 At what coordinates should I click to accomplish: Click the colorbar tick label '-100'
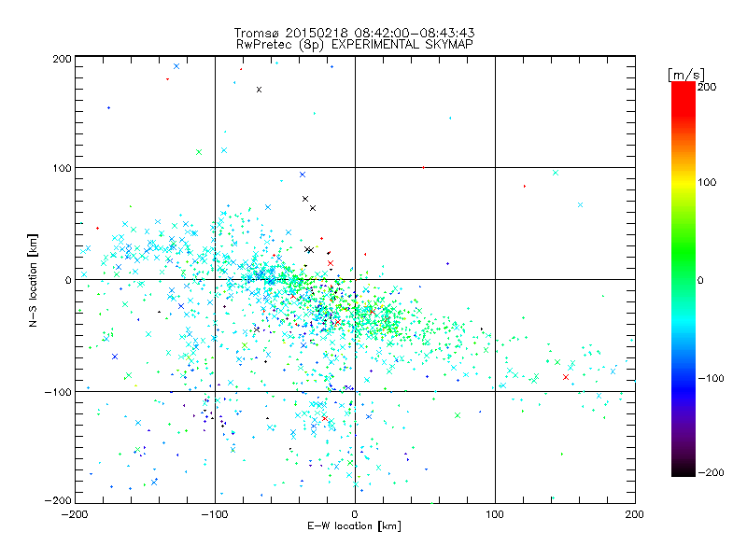point(711,378)
